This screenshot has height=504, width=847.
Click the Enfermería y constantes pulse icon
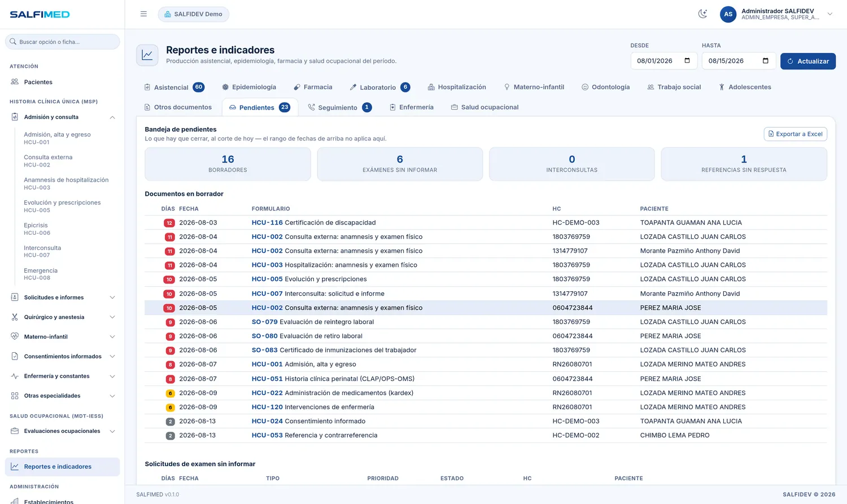click(x=15, y=376)
